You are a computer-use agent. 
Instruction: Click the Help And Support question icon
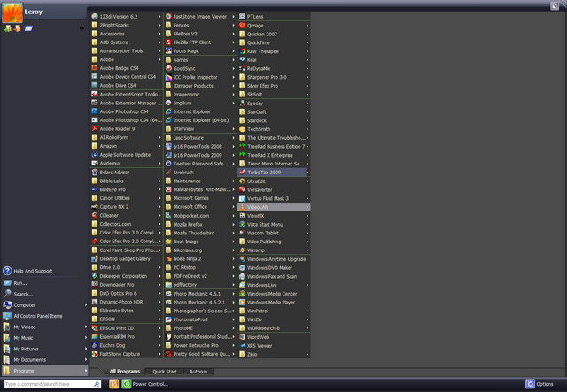coord(7,271)
